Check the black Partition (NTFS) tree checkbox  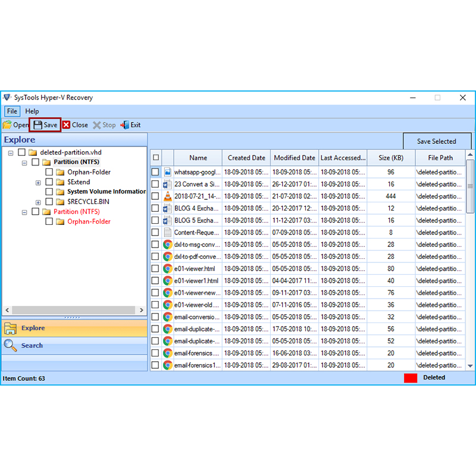coord(36,162)
